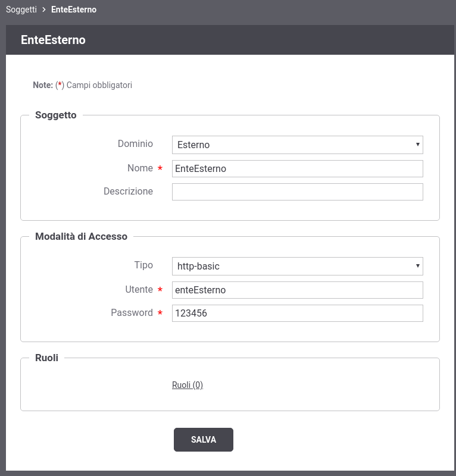The image size is (456, 476).
Task: Click the Campi obbligatori note text
Action: 99,85
